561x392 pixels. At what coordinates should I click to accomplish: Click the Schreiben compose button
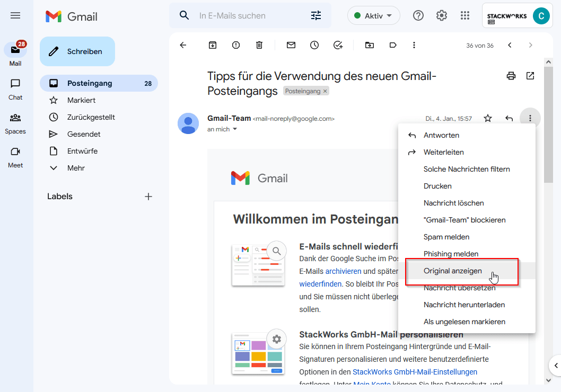pos(77,51)
